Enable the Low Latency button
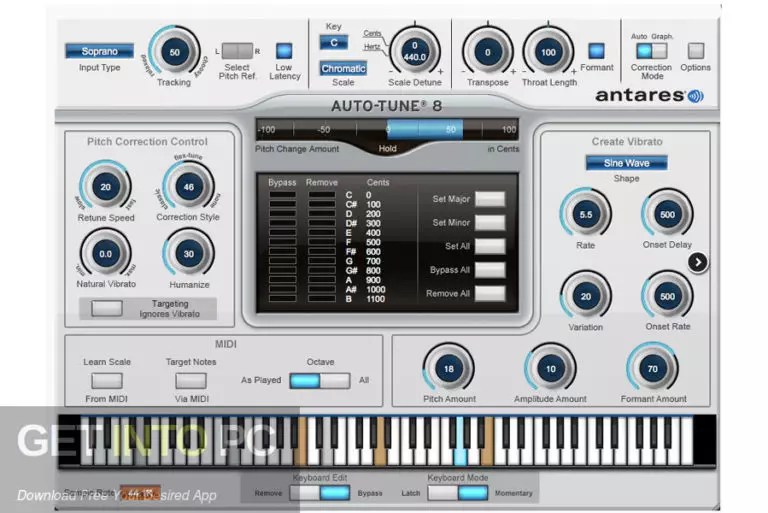 pos(284,50)
